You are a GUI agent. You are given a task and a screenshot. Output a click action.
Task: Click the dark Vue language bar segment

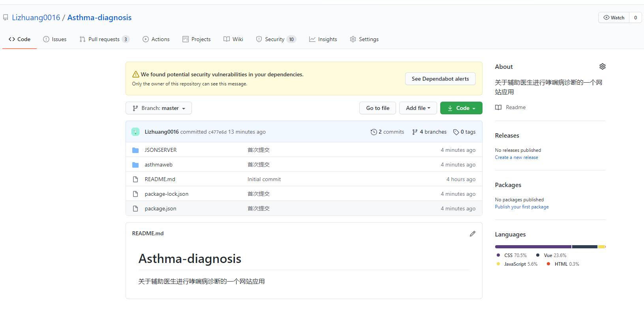click(585, 247)
